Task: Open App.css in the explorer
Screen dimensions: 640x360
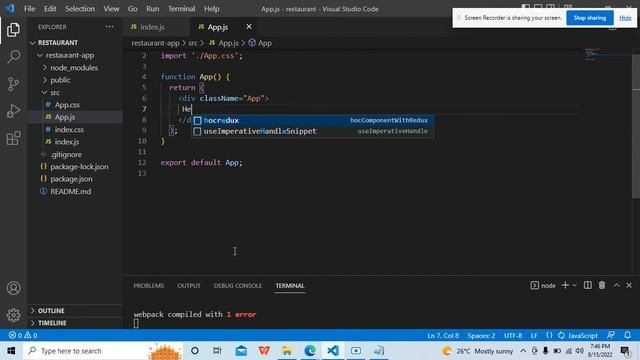Action: pos(75,105)
